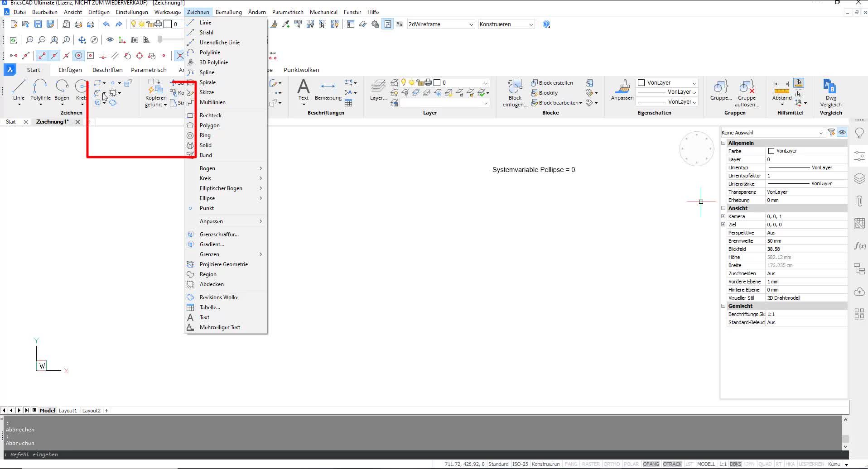Screen dimensions: 868x469
Task: Add a new layout with the plus button
Action: pyautogui.click(x=106, y=411)
